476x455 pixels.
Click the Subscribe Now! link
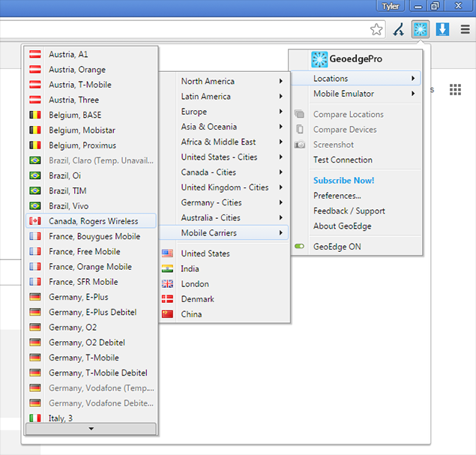tap(343, 181)
